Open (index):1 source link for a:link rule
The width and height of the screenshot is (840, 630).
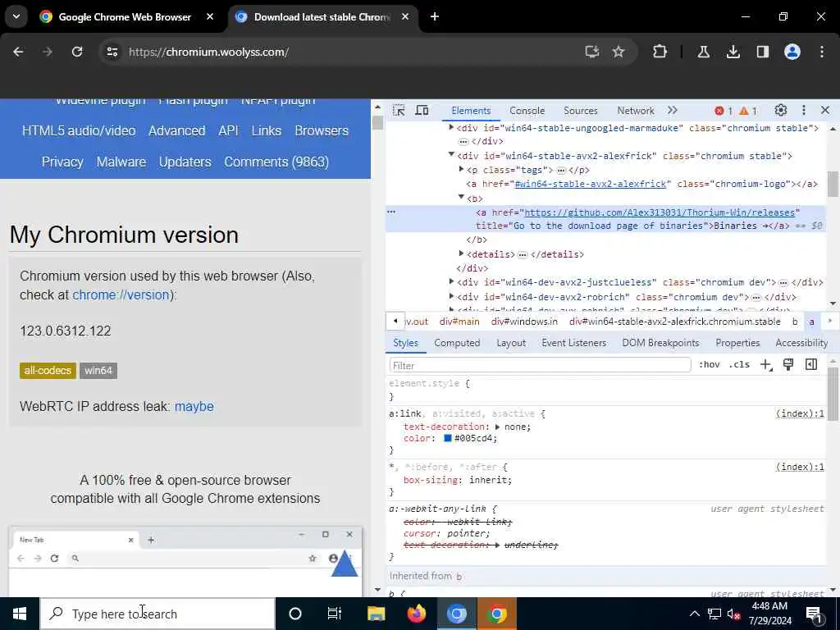(x=799, y=413)
